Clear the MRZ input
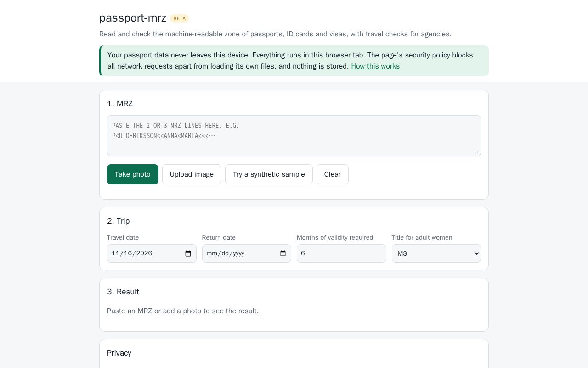The height and width of the screenshot is (368, 588). (x=333, y=174)
